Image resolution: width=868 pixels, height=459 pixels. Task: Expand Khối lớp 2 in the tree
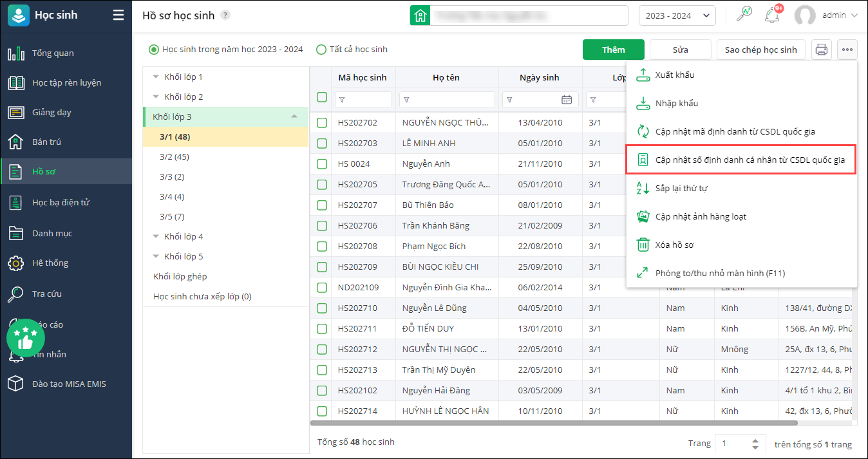pyautogui.click(x=156, y=97)
